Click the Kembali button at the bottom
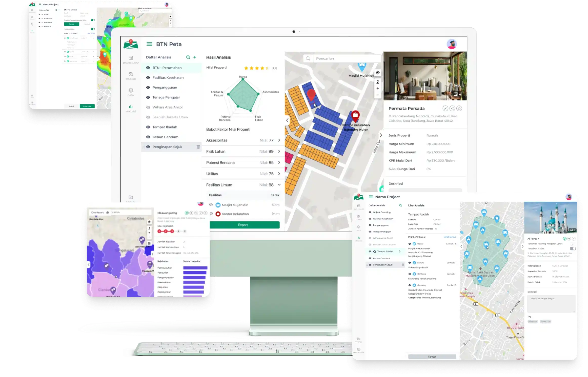 click(x=432, y=357)
